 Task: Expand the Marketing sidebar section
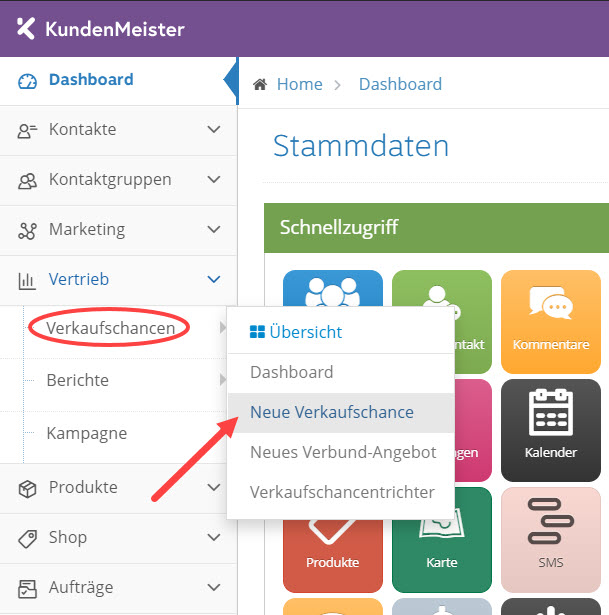coord(118,229)
